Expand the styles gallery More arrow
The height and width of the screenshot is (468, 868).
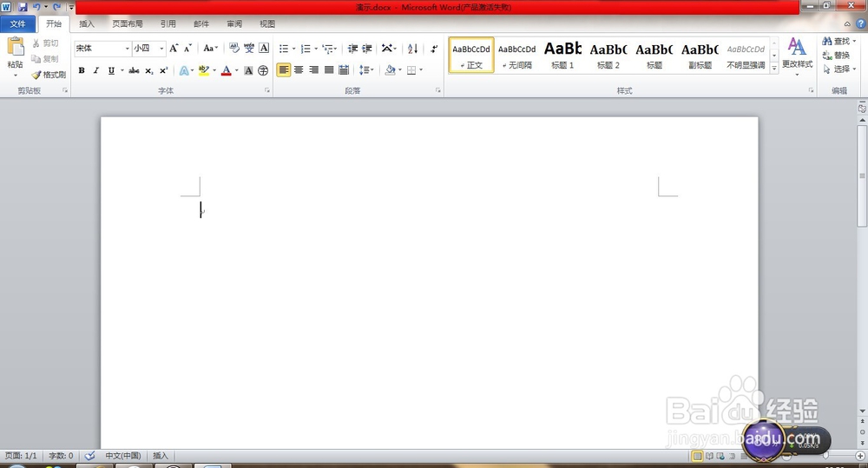tap(774, 67)
